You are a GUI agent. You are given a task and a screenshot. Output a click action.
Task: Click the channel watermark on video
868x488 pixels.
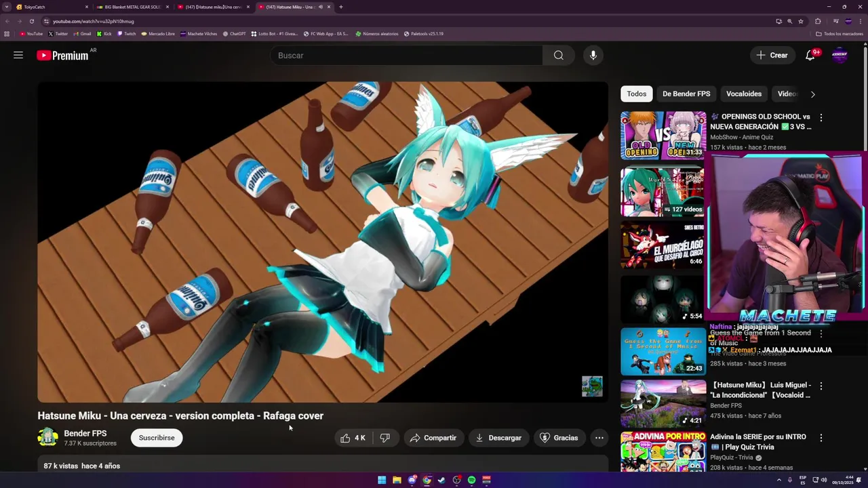[592, 386]
